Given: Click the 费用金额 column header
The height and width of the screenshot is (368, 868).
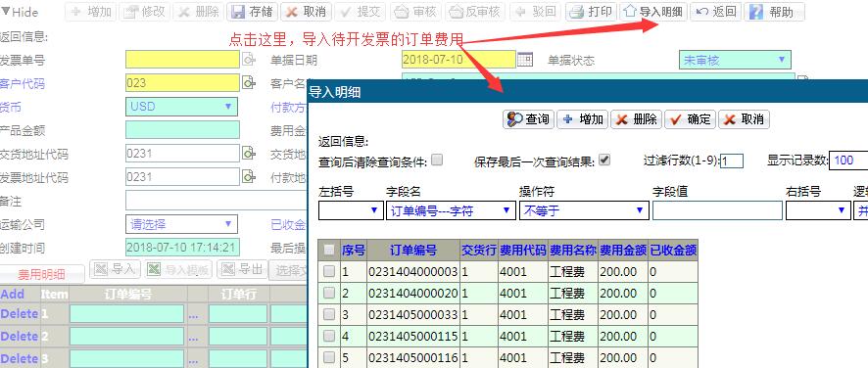Looking at the screenshot, I should pos(623,251).
